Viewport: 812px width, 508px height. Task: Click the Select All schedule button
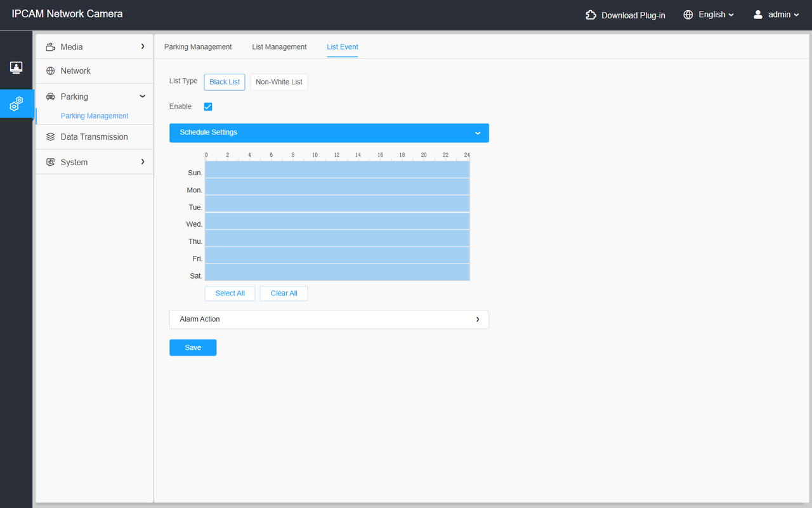pos(230,293)
